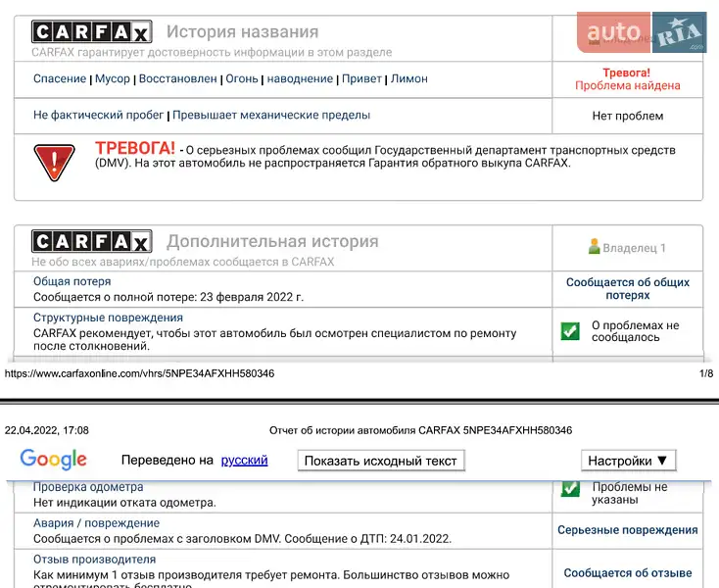Screen dimensions: 719x588
Task: Click Сообщается об отзыве link
Action: point(628,573)
